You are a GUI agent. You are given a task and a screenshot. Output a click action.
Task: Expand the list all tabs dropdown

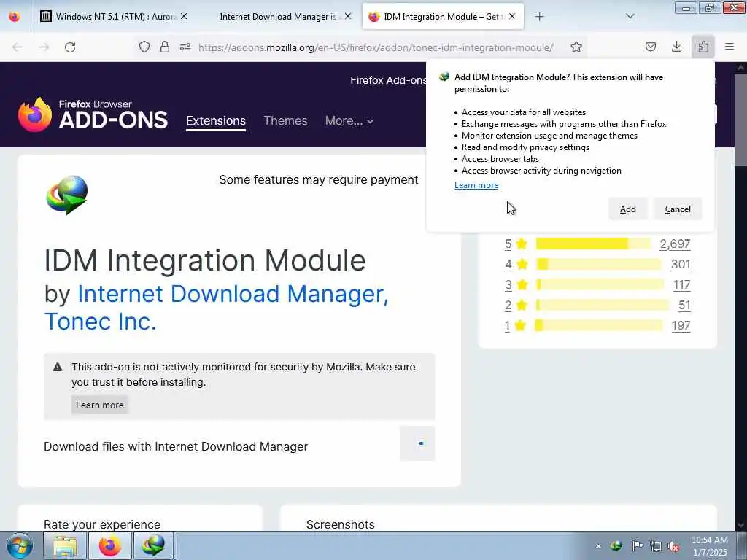(x=630, y=17)
